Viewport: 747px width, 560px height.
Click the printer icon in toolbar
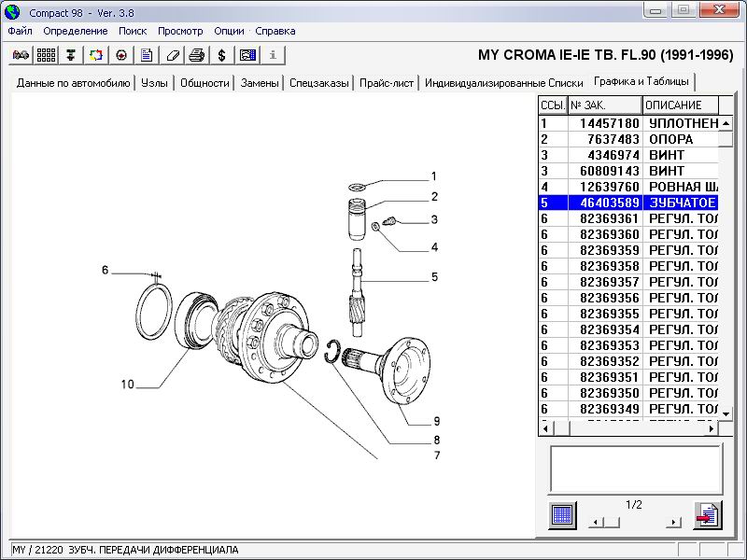click(197, 55)
